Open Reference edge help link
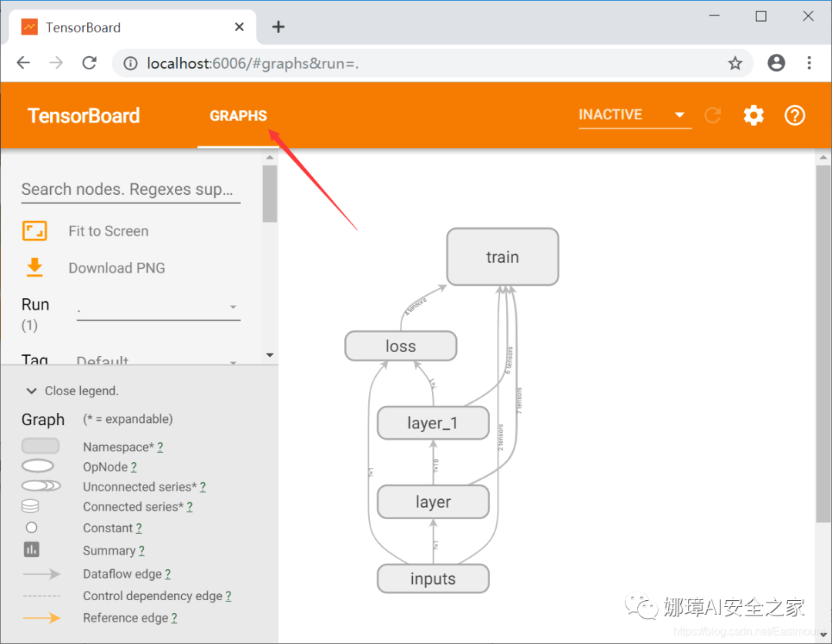Viewport: 832px width, 644px height. (x=174, y=618)
